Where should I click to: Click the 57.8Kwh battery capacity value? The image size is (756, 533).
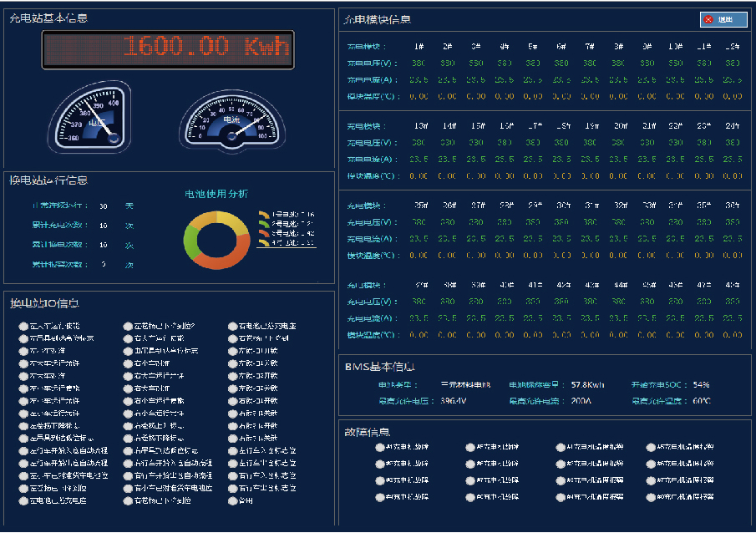[588, 385]
